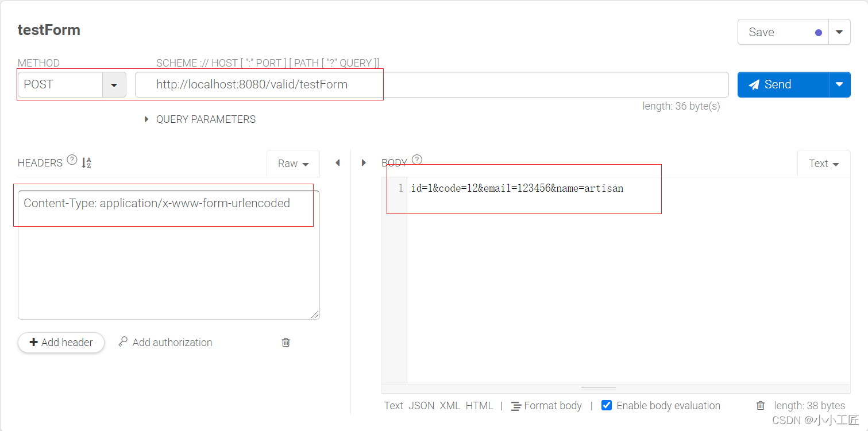Image resolution: width=868 pixels, height=431 pixels.
Task: Open the Text body type dropdown
Action: (824, 163)
